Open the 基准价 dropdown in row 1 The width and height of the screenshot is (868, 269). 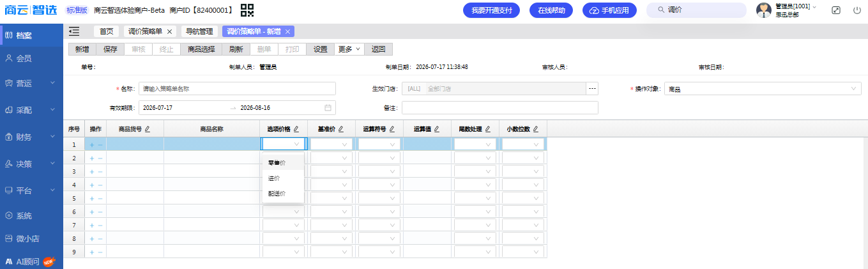coord(331,144)
